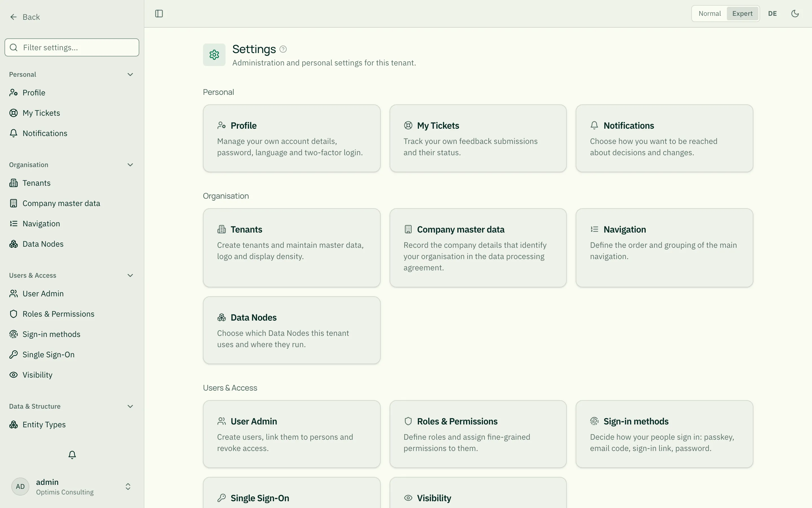The image size is (812, 508).
Task: Open the Navigation card
Action: 664,248
